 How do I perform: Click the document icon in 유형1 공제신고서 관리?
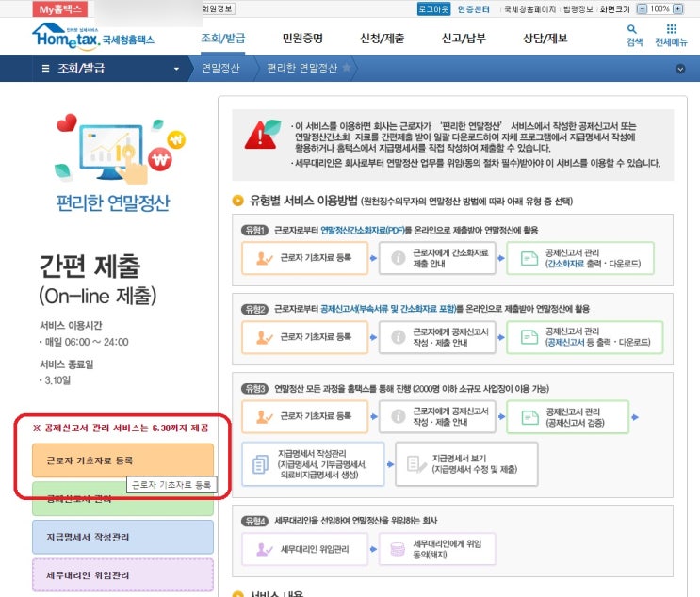point(529,258)
